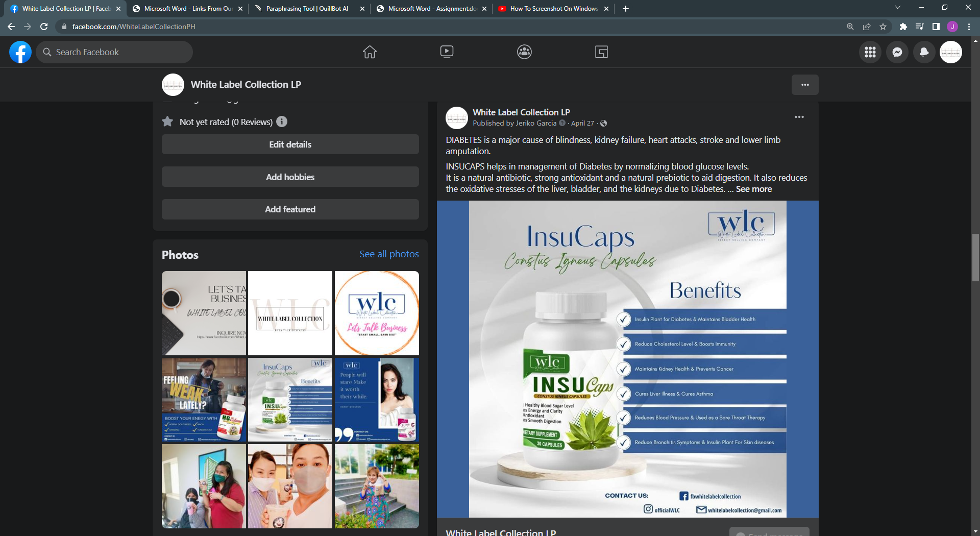Open the Chrome three-dot menu
Screen dimensions: 980x536
(x=969, y=27)
